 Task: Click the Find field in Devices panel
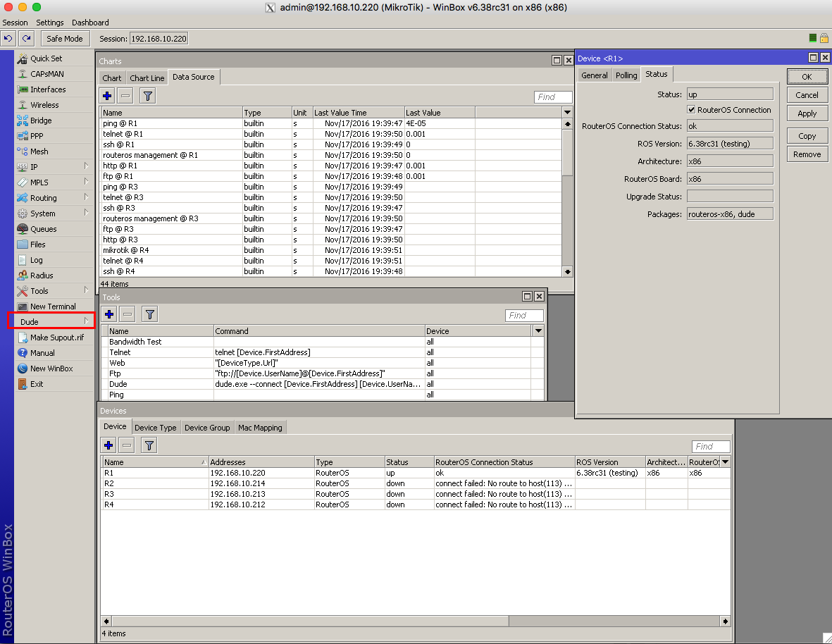[x=711, y=447]
